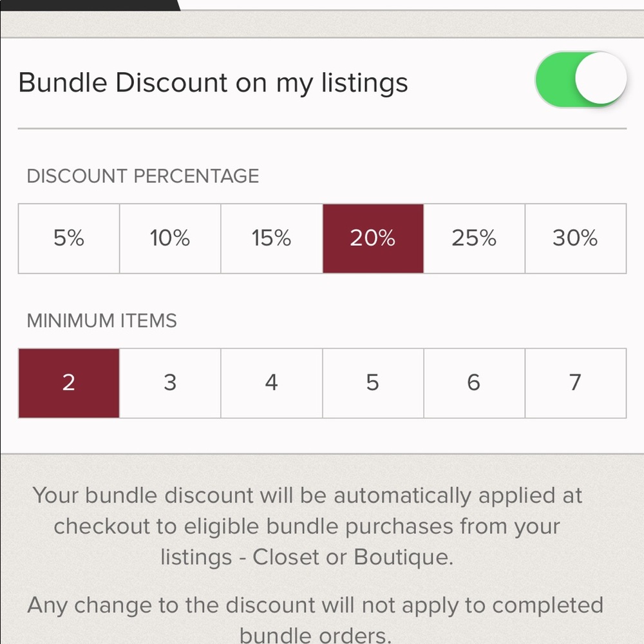The width and height of the screenshot is (644, 644).
Task: Click the MINIMUM ITEMS section heading
Action: (102, 320)
